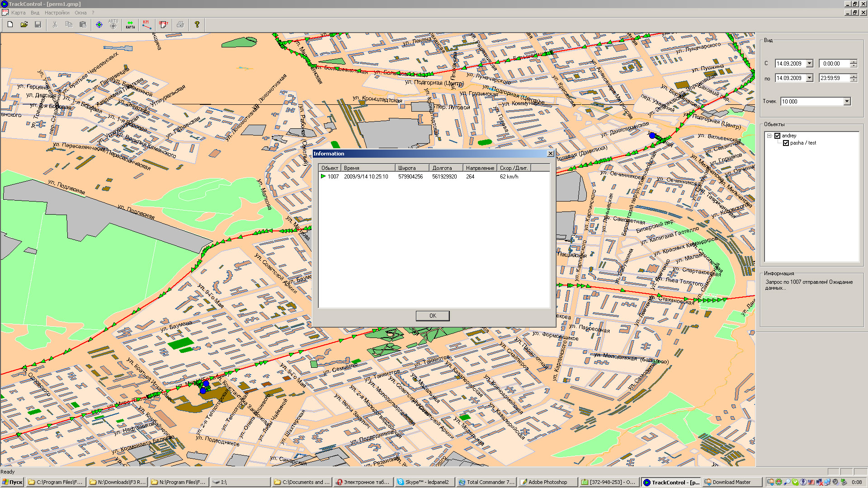This screenshot has width=868, height=488.
Task: Uncheck the andrey object checkbox
Action: (778, 136)
